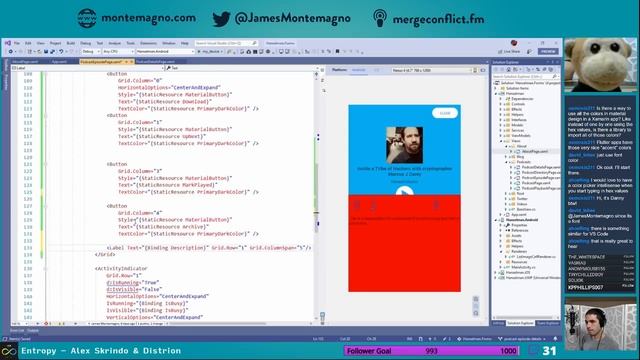Open the Help menu
640x360 pixels.
click(x=184, y=43)
